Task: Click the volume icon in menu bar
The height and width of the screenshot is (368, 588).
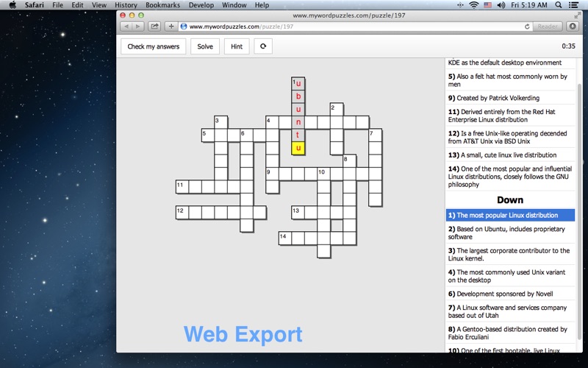Action: click(501, 5)
